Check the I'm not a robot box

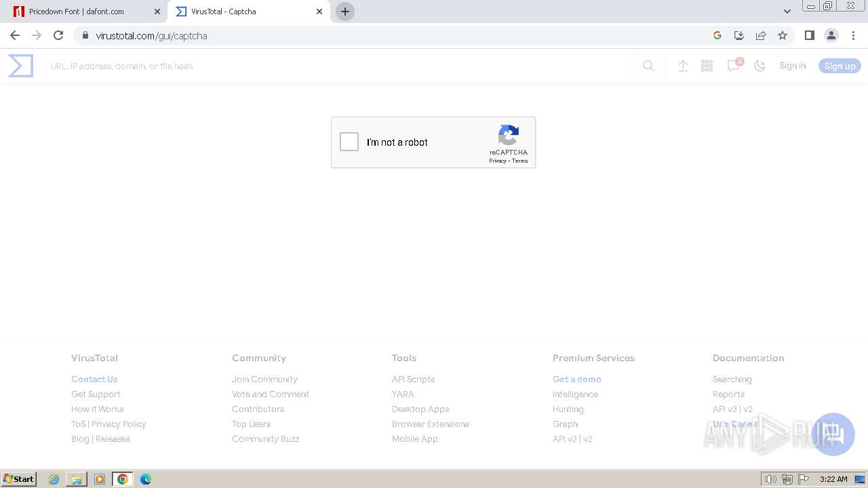coord(349,142)
